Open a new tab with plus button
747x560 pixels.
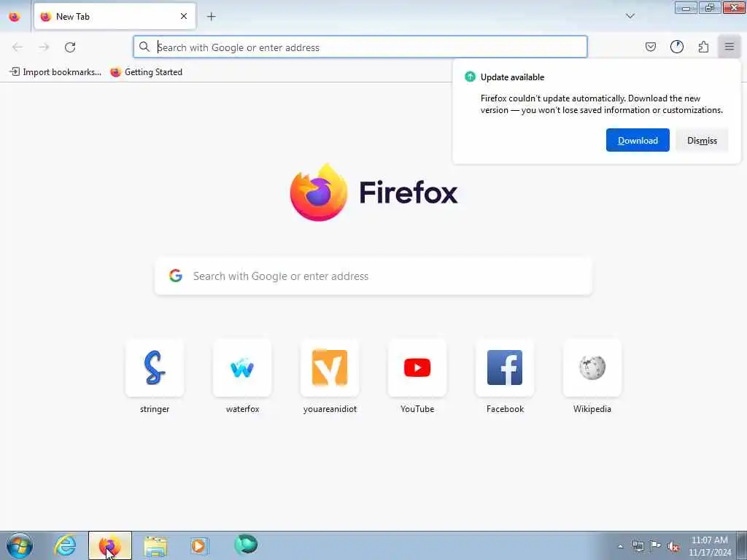pyautogui.click(x=211, y=17)
